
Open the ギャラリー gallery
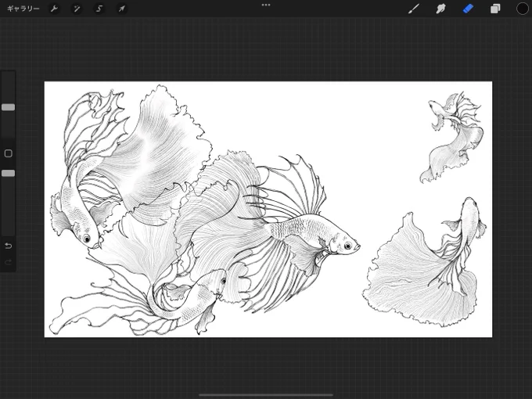23,9
